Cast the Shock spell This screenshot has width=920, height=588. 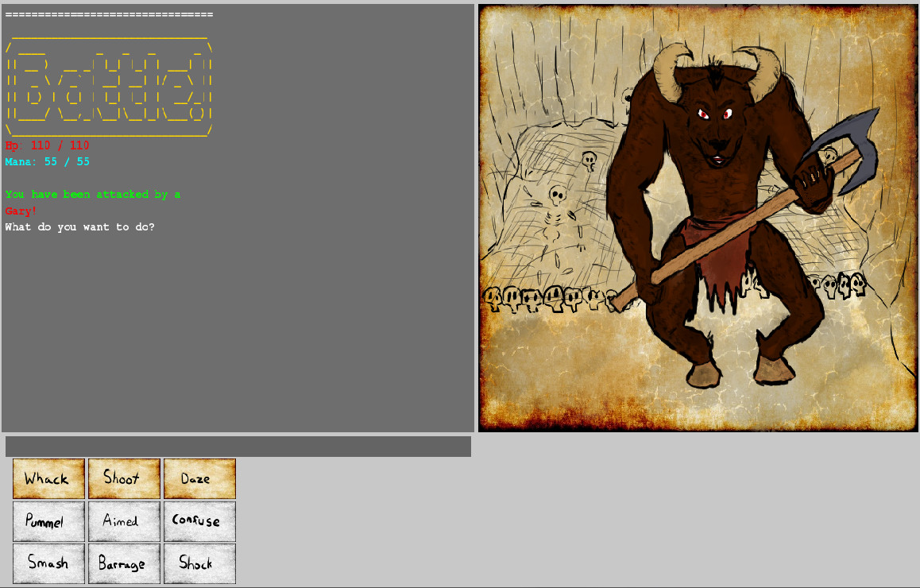[x=199, y=563]
